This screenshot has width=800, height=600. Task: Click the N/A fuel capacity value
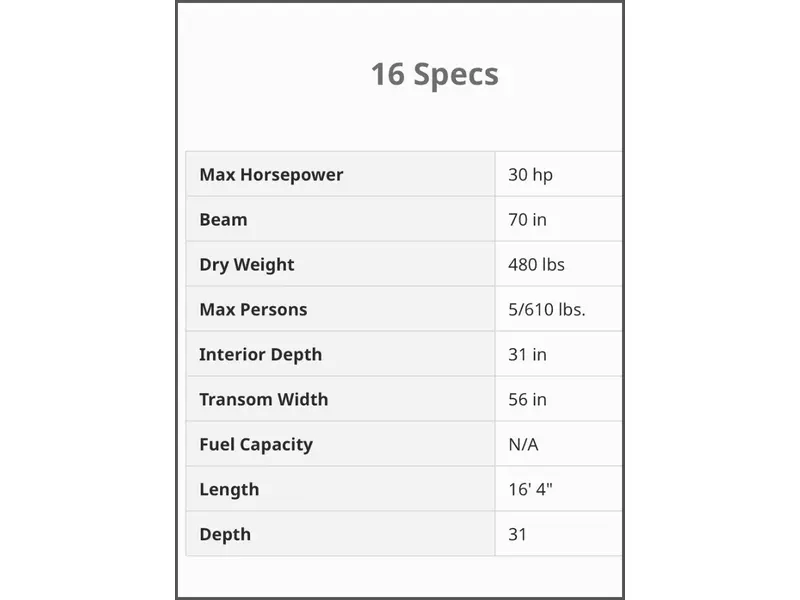click(523, 445)
